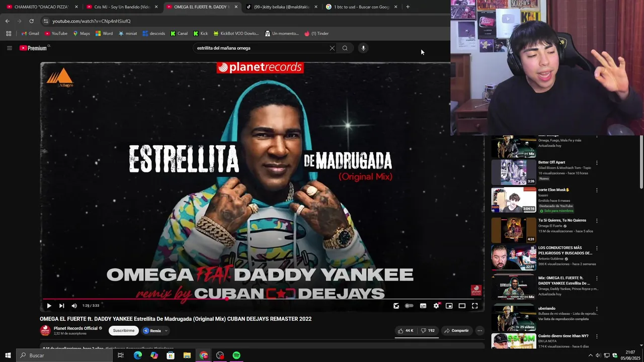Focus the search field with estrillita text
Screen dimensions: 644x362
pos(261,48)
